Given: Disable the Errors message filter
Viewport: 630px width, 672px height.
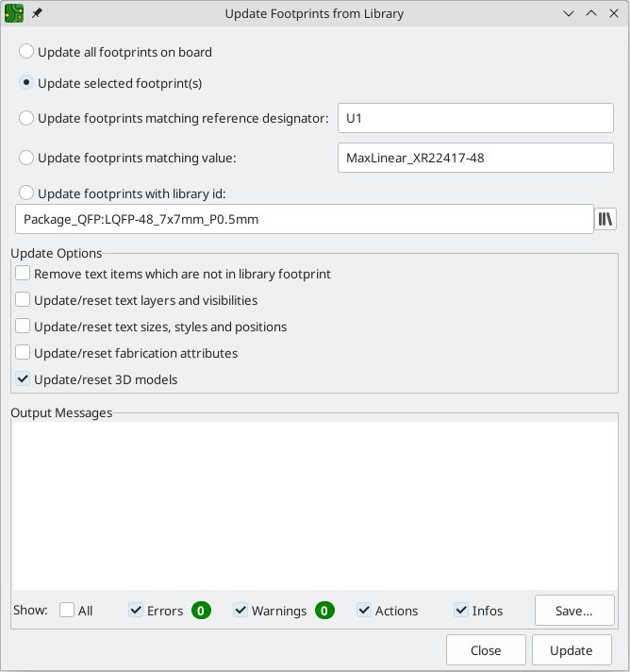Looking at the screenshot, I should point(136,611).
